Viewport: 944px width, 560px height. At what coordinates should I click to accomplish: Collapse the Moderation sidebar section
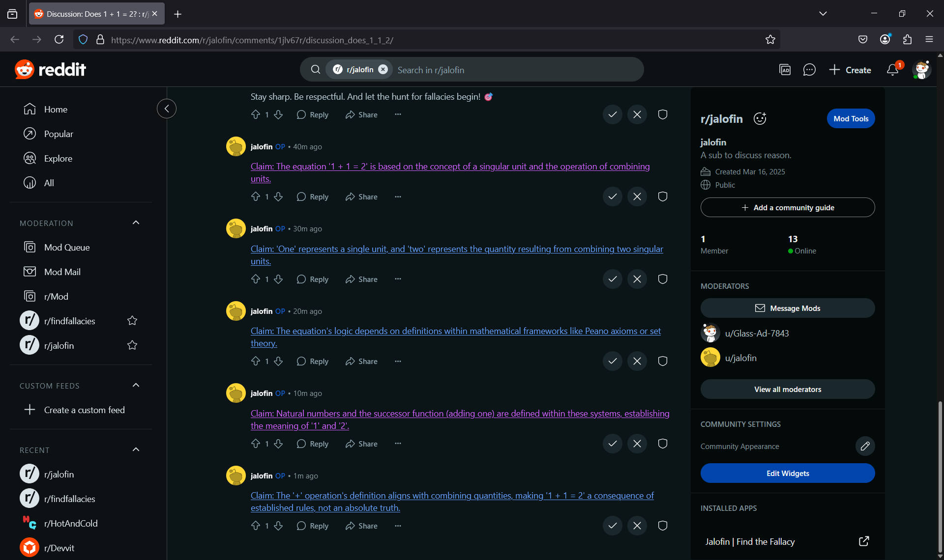(136, 223)
